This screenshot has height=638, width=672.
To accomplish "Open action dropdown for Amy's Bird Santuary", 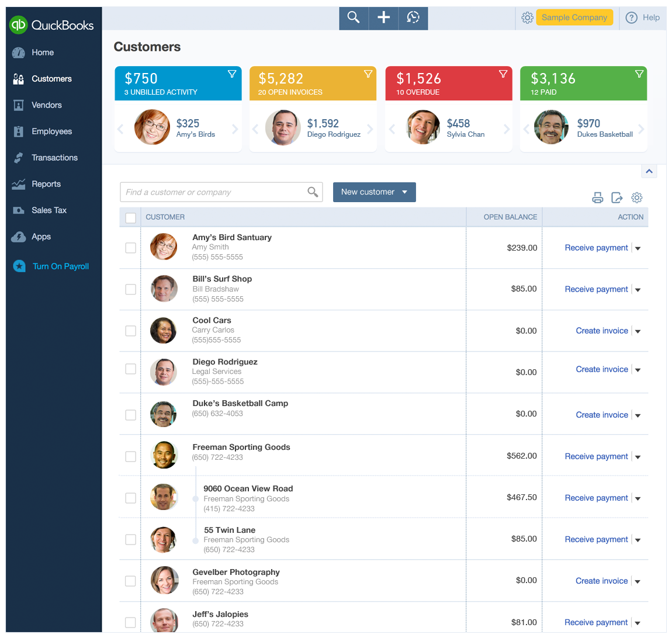I will click(638, 248).
